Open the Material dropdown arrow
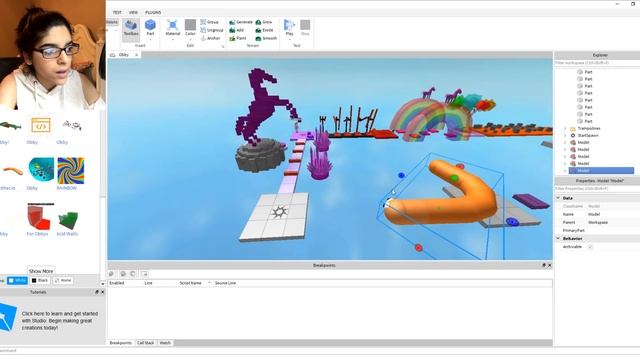The width and height of the screenshot is (640, 360). click(173, 40)
